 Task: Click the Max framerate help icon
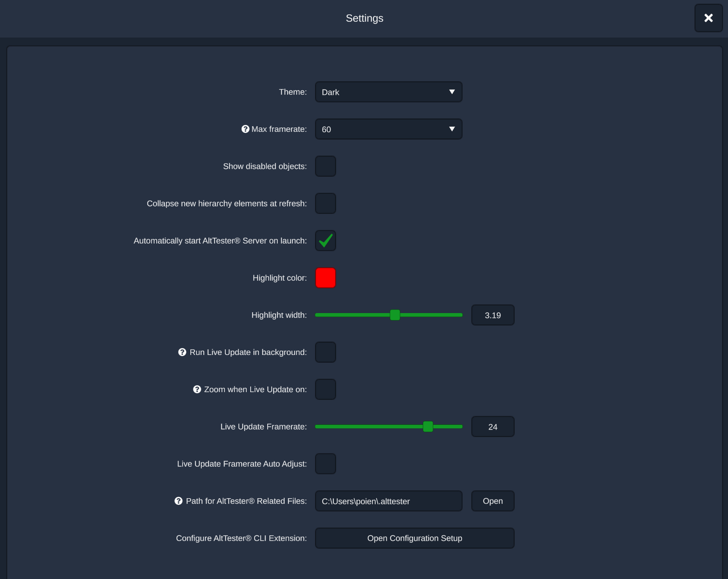pos(245,129)
